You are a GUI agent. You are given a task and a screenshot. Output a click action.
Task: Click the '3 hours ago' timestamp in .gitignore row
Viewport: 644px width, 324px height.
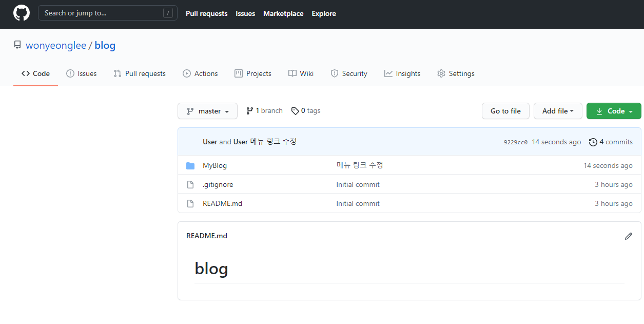point(614,184)
